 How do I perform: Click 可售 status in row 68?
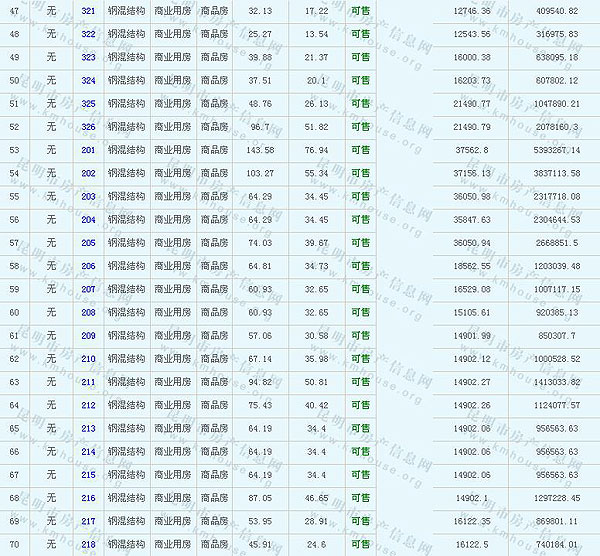pyautogui.click(x=360, y=498)
